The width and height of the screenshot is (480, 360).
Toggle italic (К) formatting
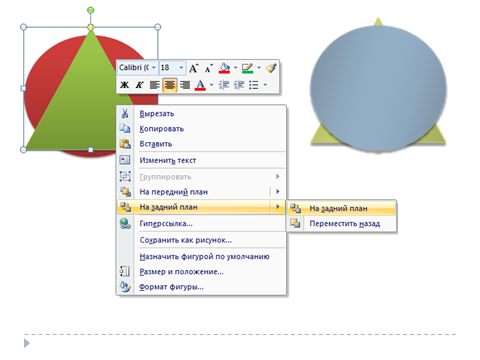[139, 85]
